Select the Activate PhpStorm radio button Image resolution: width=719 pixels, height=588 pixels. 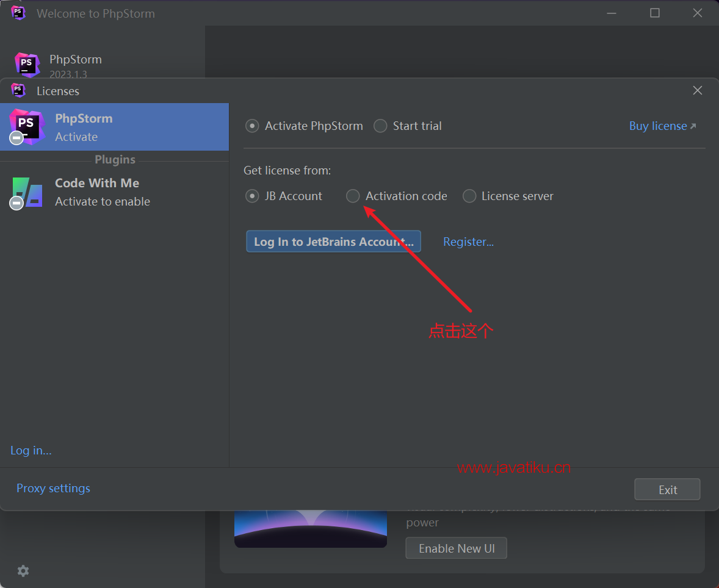coord(252,126)
